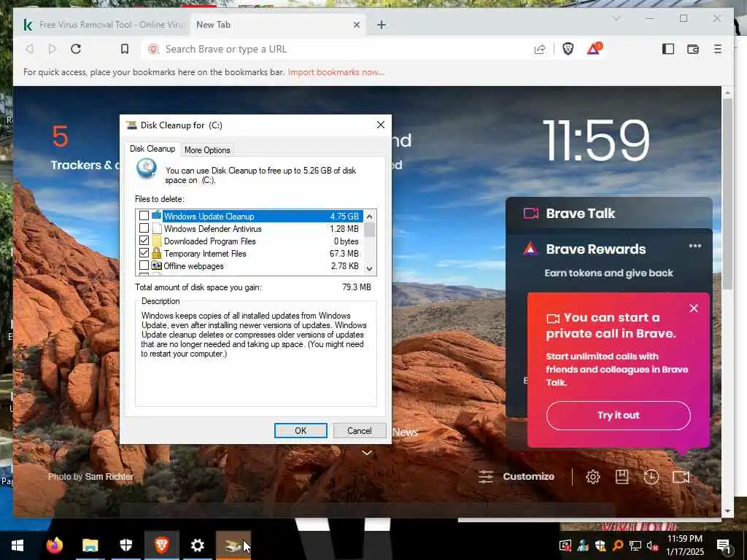
Task: Click the Photo by Sam Richter credit
Action: (x=90, y=476)
